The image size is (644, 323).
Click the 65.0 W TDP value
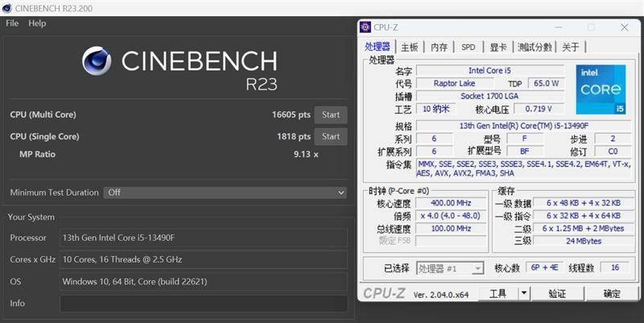click(546, 84)
